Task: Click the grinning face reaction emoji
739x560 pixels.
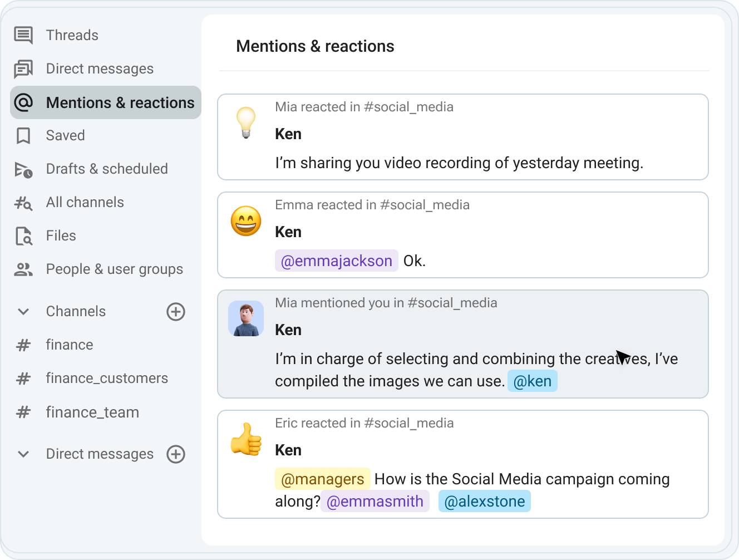Action: (x=246, y=221)
